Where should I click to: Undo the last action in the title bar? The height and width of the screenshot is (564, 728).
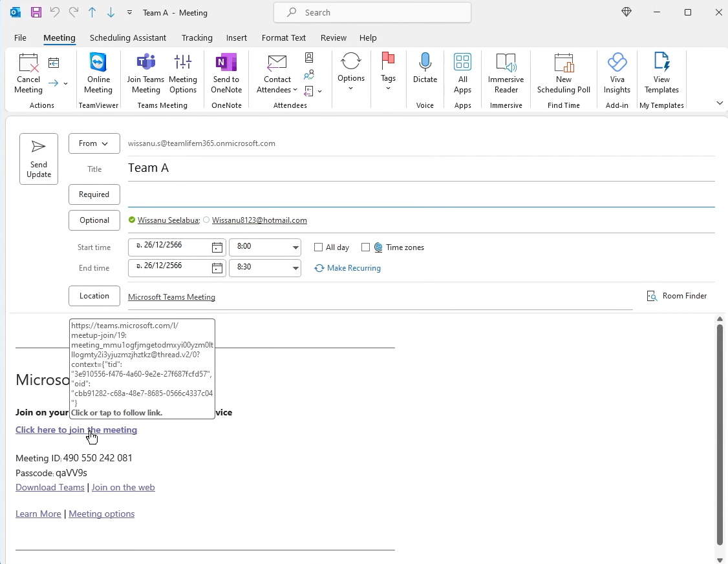pyautogui.click(x=55, y=12)
